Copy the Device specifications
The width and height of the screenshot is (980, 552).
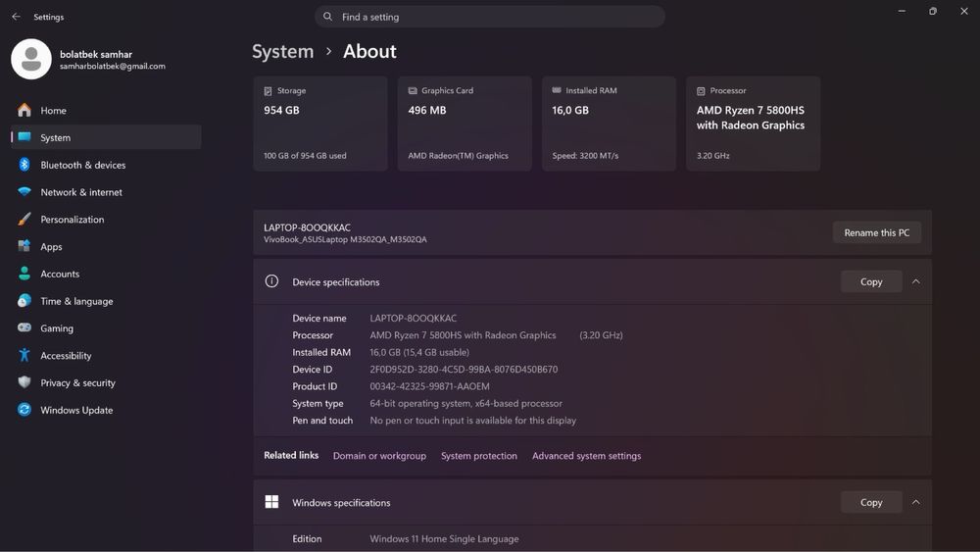(x=871, y=281)
